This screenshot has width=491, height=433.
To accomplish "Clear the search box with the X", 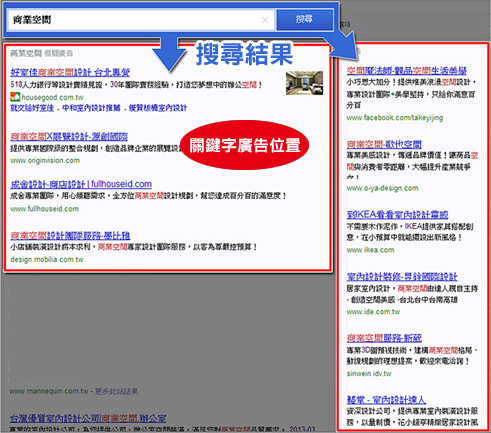I will [265, 20].
